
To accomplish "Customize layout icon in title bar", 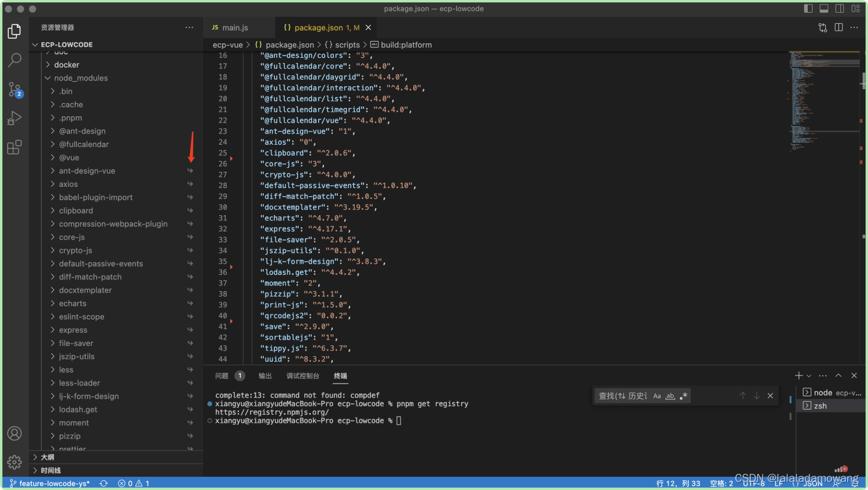I will tap(856, 9).
